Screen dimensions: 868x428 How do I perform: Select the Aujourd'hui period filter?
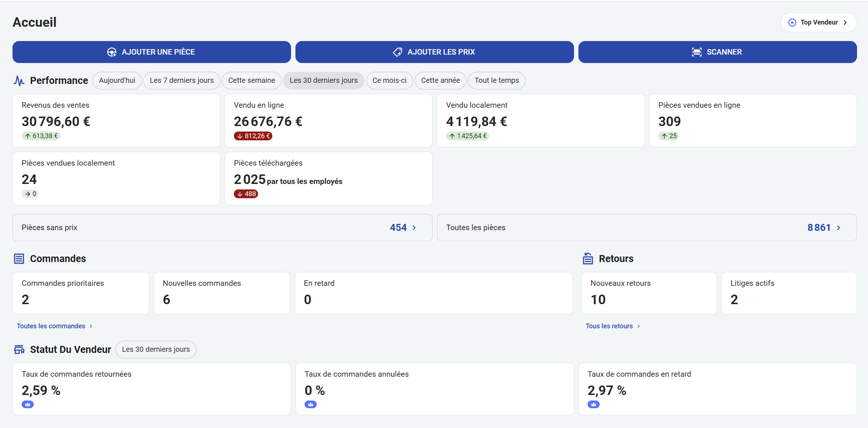(x=117, y=80)
